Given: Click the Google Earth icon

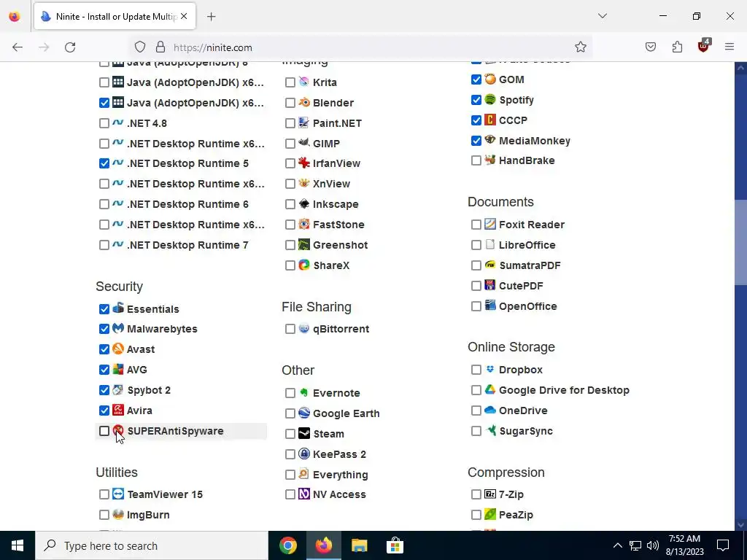Looking at the screenshot, I should pyautogui.click(x=304, y=413).
